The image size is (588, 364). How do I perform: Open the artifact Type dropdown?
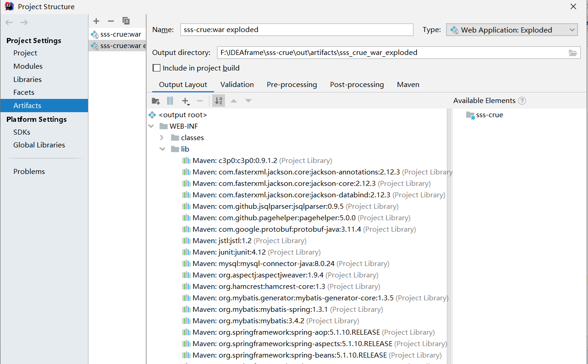(x=511, y=30)
